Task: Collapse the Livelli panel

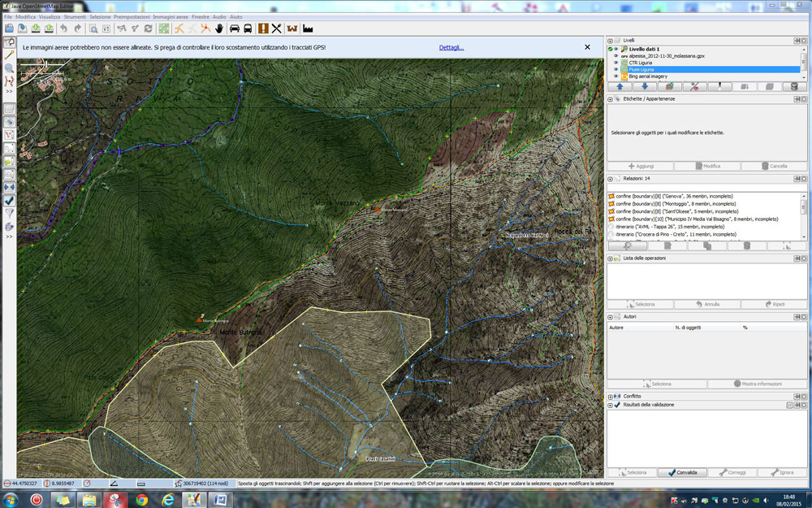Action: 611,40
